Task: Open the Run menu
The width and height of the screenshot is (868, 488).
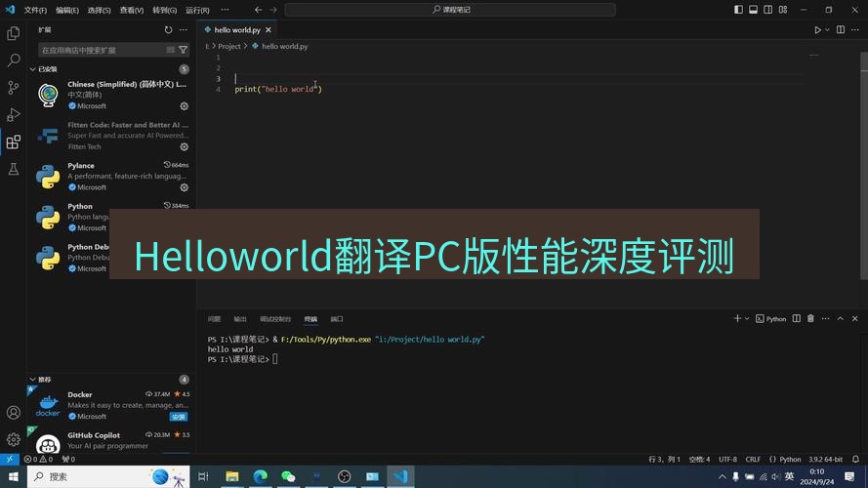Action: (x=197, y=10)
